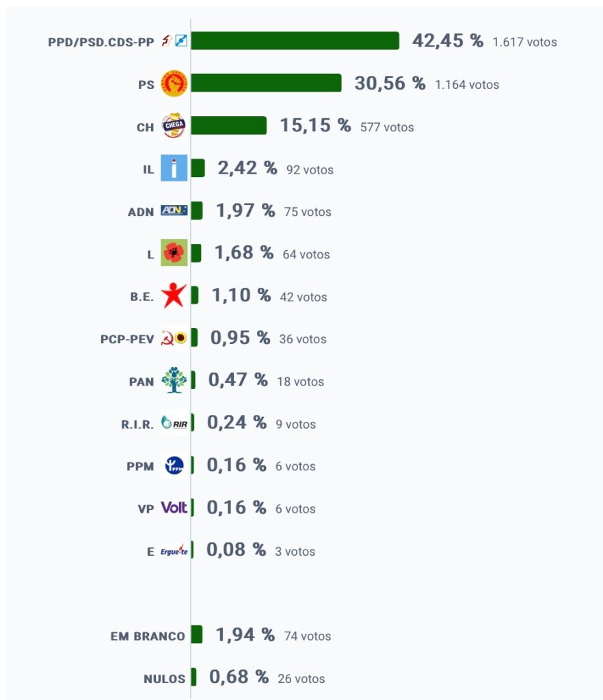The image size is (603, 700).
Task: Click the EM BRANCO label
Action: [148, 636]
